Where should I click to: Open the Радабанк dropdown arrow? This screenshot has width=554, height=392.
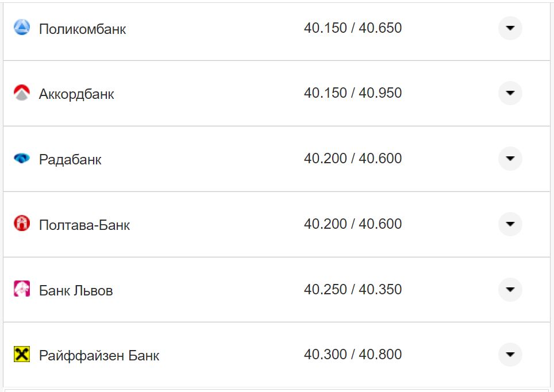pos(510,159)
